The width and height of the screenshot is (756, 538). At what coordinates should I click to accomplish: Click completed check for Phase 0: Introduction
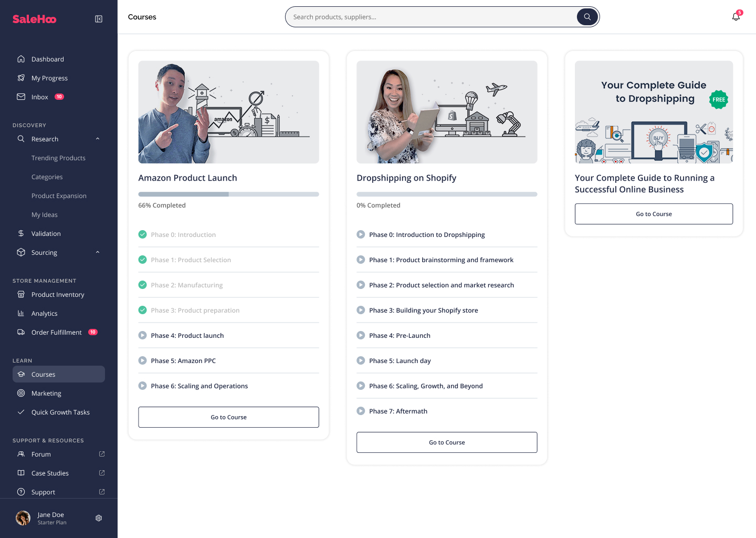tap(142, 234)
